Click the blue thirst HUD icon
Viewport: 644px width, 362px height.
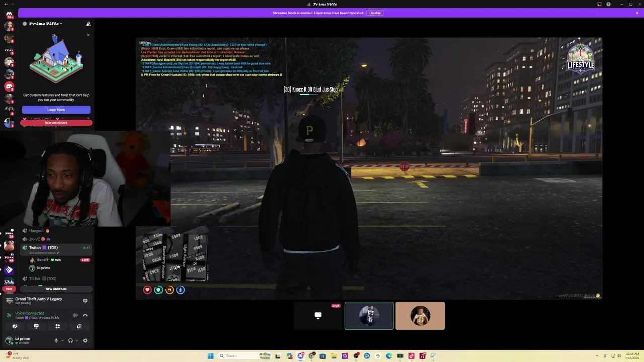click(x=180, y=290)
